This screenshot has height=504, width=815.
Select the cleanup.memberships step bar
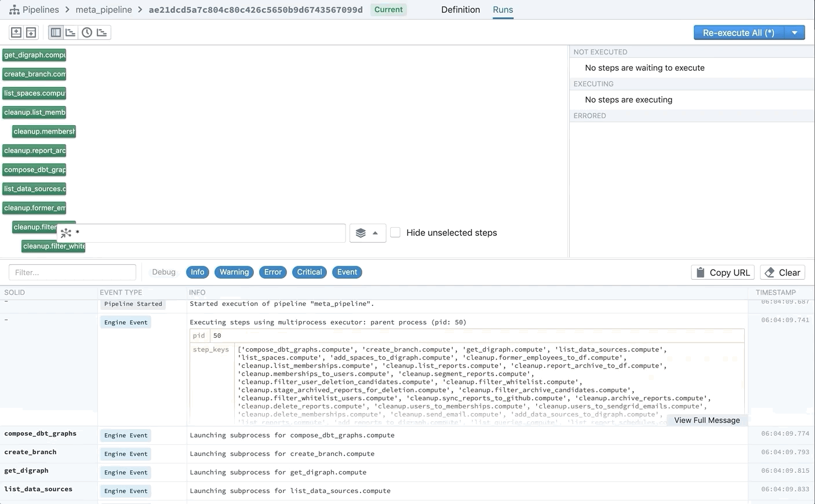[44, 132]
